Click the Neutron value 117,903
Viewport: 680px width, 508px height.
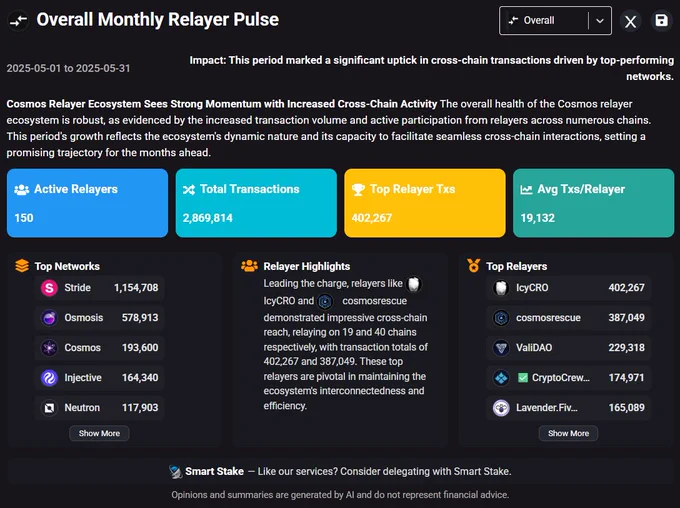pos(140,408)
